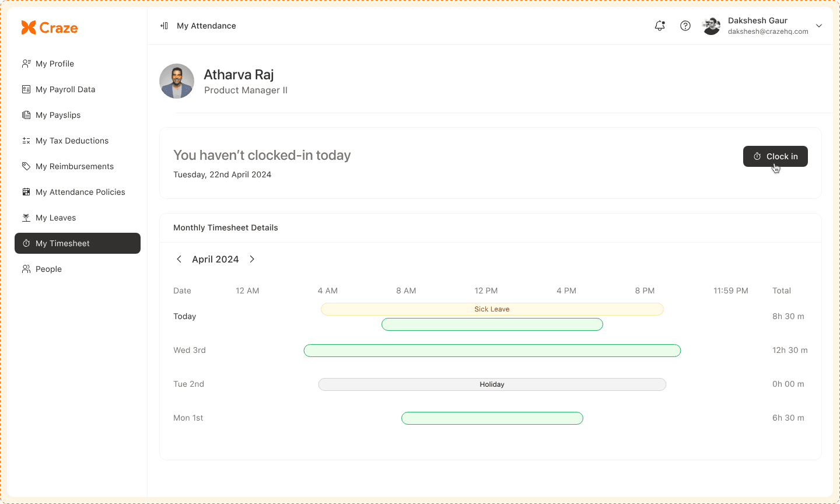Click the 12 PM column header
This screenshot has height=504, width=840.
[486, 290]
